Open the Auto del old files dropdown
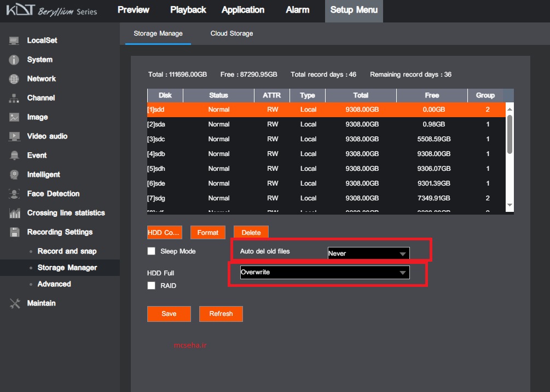Screen dimensions: 550x392 (368, 253)
